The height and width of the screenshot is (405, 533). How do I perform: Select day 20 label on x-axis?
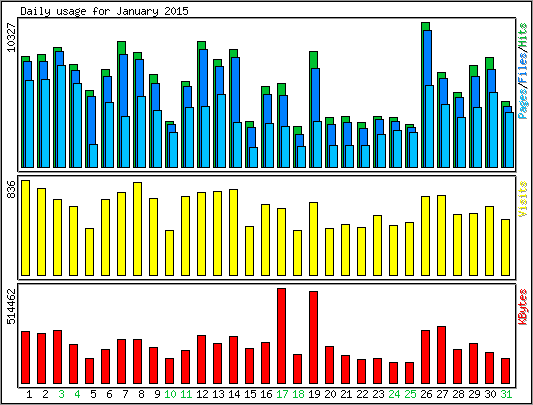coord(330,394)
